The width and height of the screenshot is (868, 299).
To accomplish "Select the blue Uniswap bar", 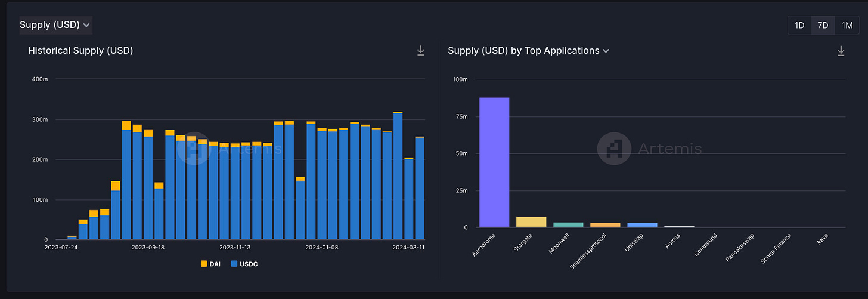I will click(643, 225).
